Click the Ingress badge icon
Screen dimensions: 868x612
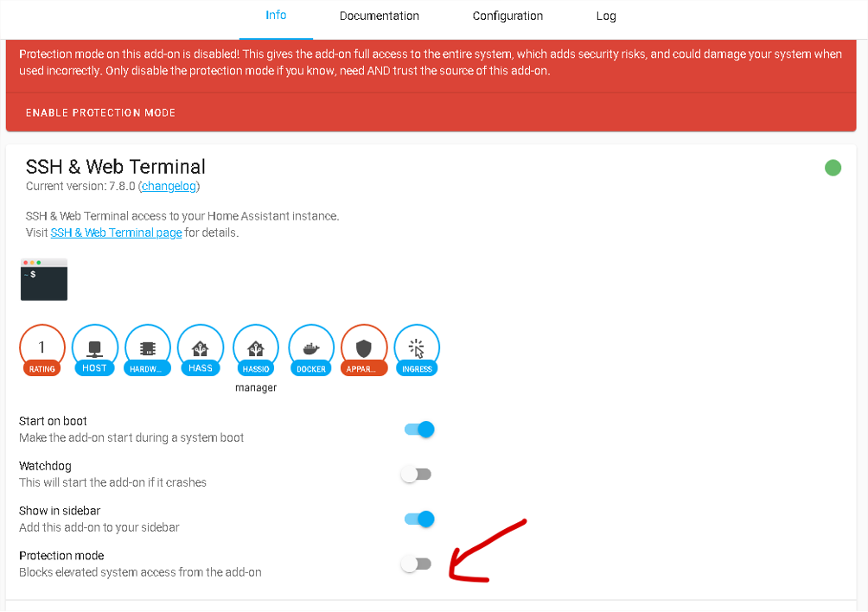click(417, 351)
